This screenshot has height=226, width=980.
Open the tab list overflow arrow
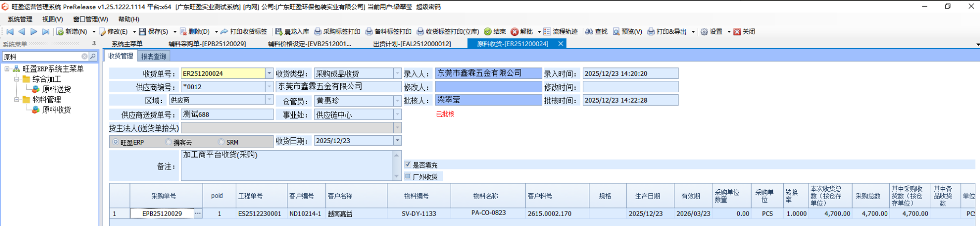coord(977,45)
